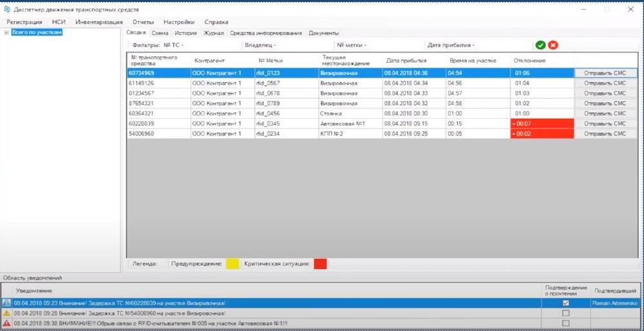Click location cell 'Стоянка'
Viewport: 644px width, 331px height.
(x=350, y=114)
